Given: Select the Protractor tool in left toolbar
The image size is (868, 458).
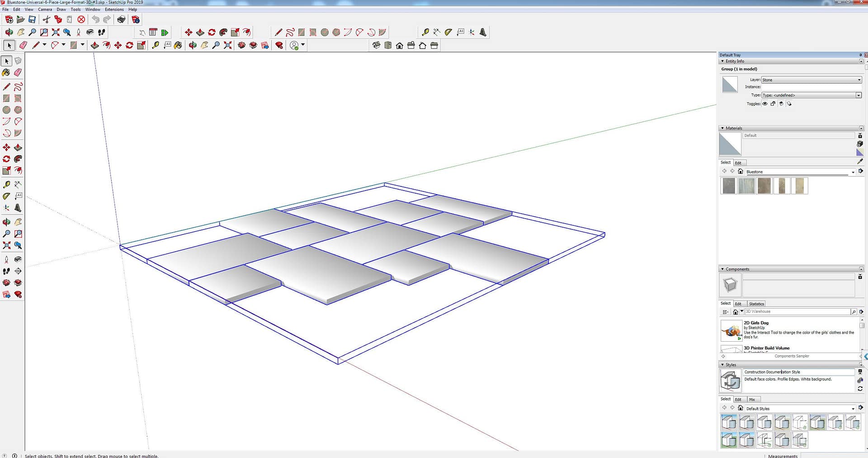Looking at the screenshot, I should pyautogui.click(x=6, y=196).
